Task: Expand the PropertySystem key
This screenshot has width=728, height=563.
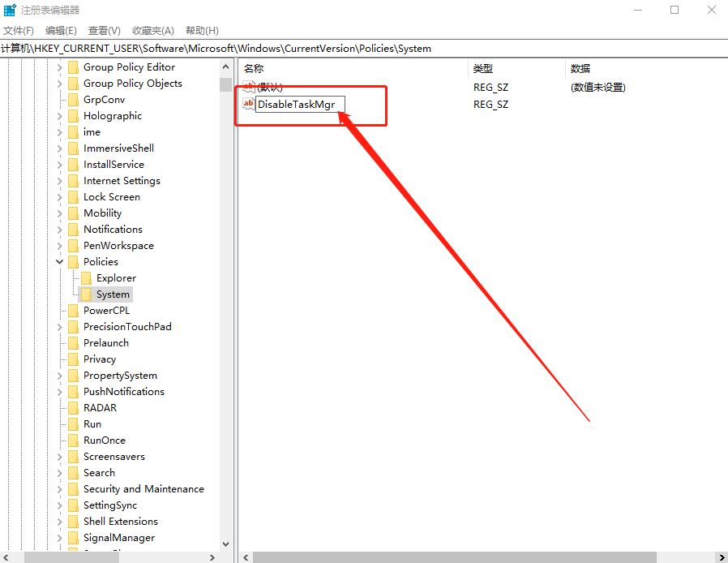Action: 59,376
